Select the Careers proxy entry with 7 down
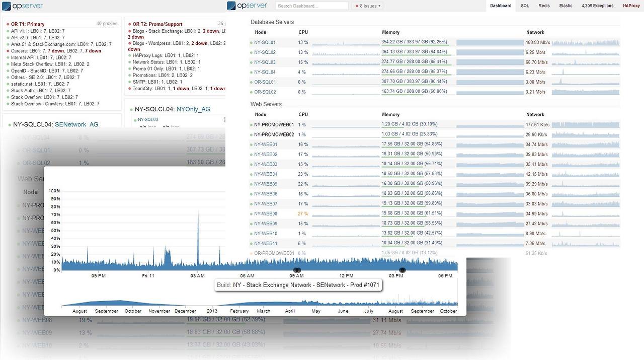The width and height of the screenshot is (644, 360). 56,51
